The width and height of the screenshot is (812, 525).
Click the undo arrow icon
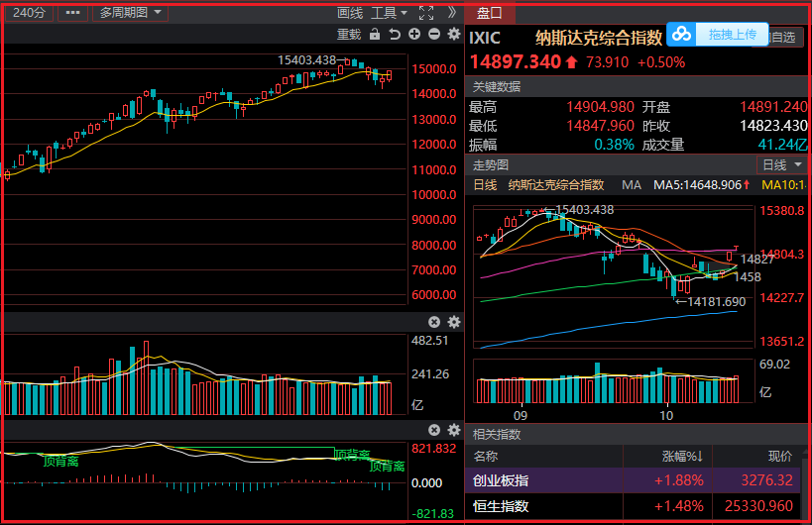pyautogui.click(x=395, y=34)
